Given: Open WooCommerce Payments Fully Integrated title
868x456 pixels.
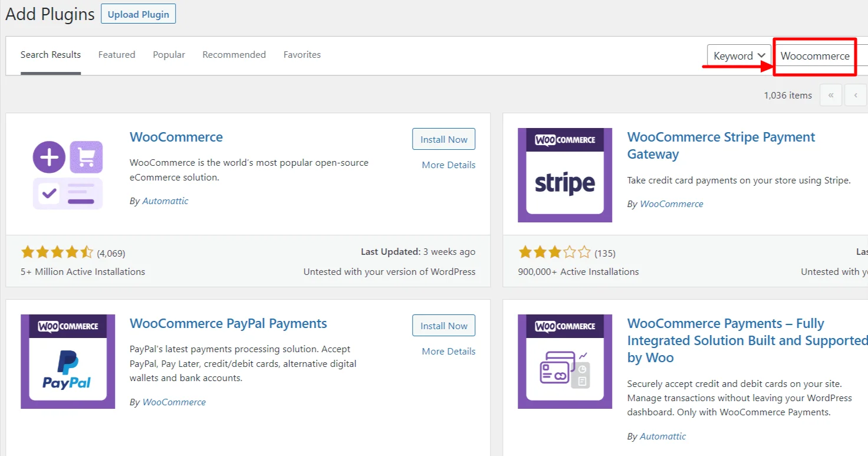Looking at the screenshot, I should [x=747, y=340].
